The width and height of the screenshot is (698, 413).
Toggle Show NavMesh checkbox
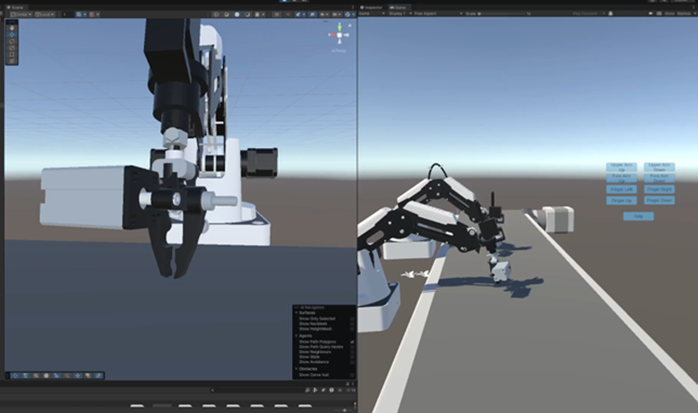coord(351,323)
